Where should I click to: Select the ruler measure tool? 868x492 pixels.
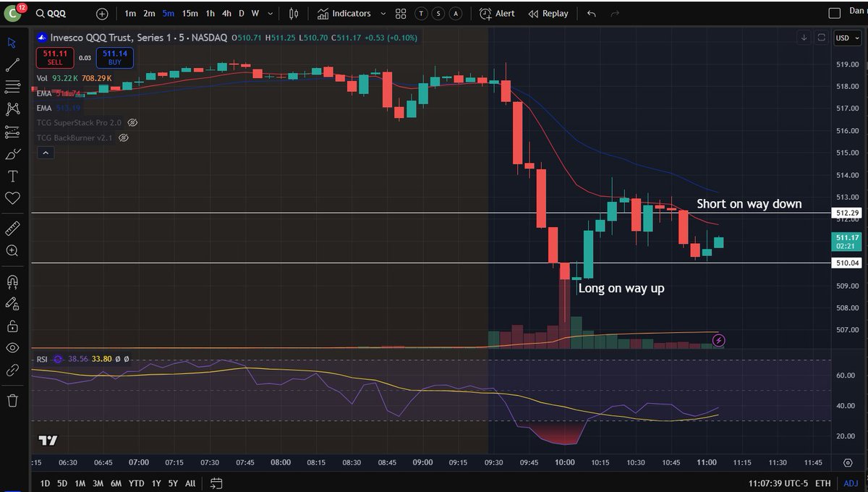coord(12,229)
